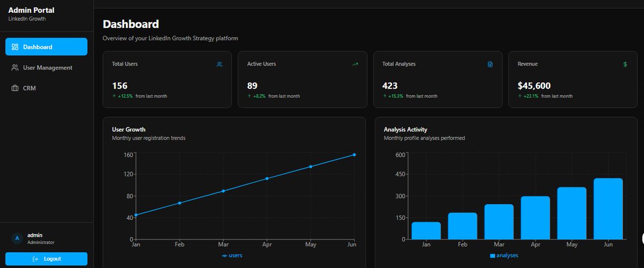644x268 pixels.
Task: Click the Active Users card label
Action: tap(261, 64)
